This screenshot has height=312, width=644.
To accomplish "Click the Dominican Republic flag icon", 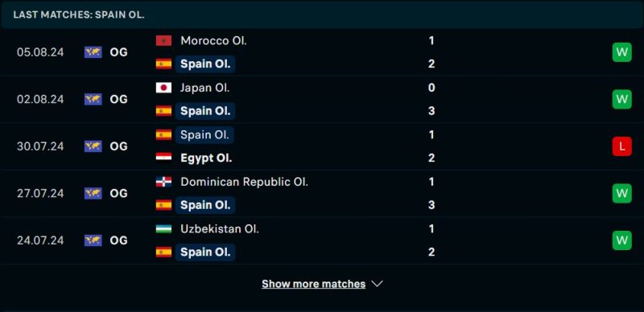I will (163, 182).
